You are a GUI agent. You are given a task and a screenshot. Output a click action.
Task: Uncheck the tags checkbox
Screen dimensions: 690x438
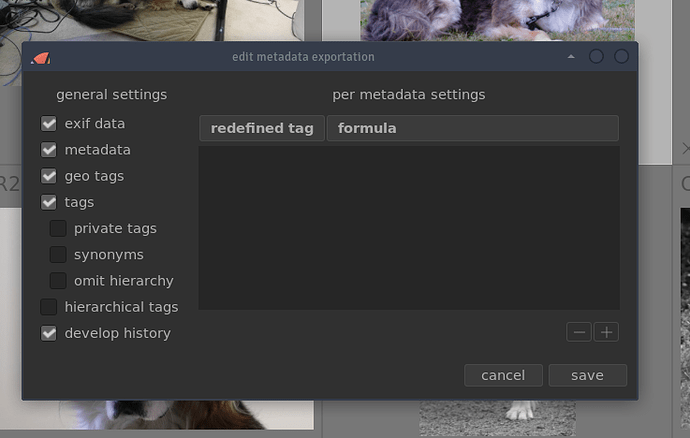[x=49, y=202]
